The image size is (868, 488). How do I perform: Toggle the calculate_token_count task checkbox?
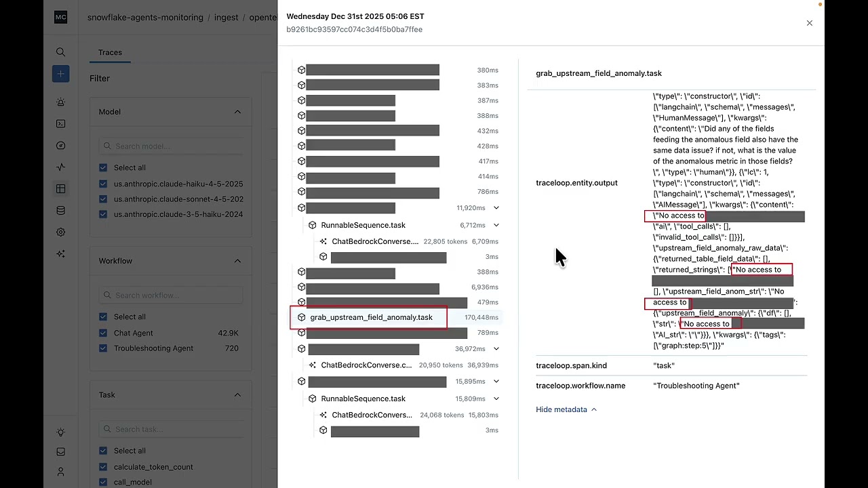103,467
